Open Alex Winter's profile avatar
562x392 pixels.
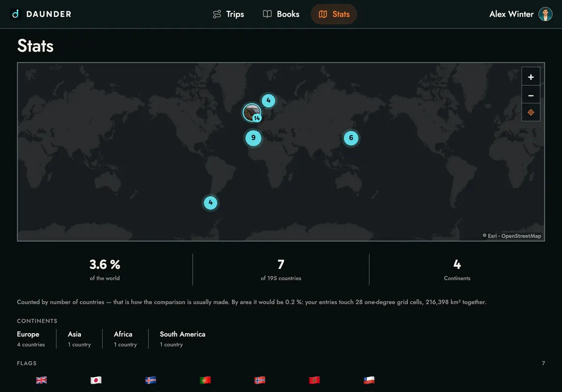click(545, 14)
